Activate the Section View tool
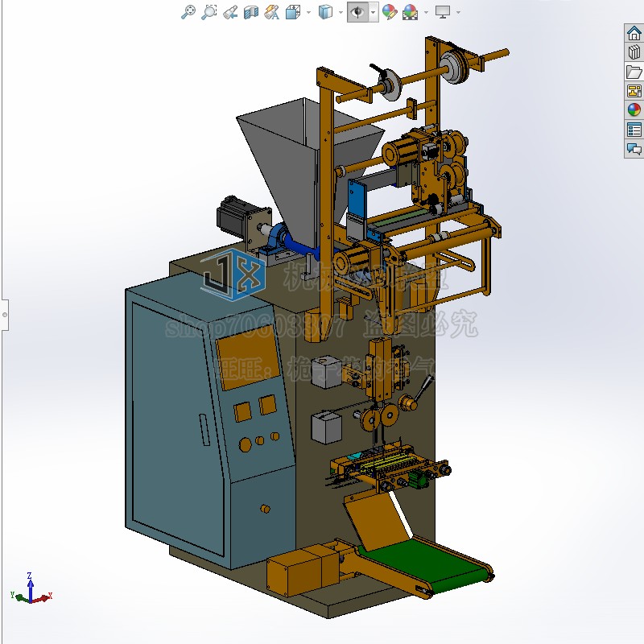Viewport: 644px width, 644px height. click(x=251, y=12)
